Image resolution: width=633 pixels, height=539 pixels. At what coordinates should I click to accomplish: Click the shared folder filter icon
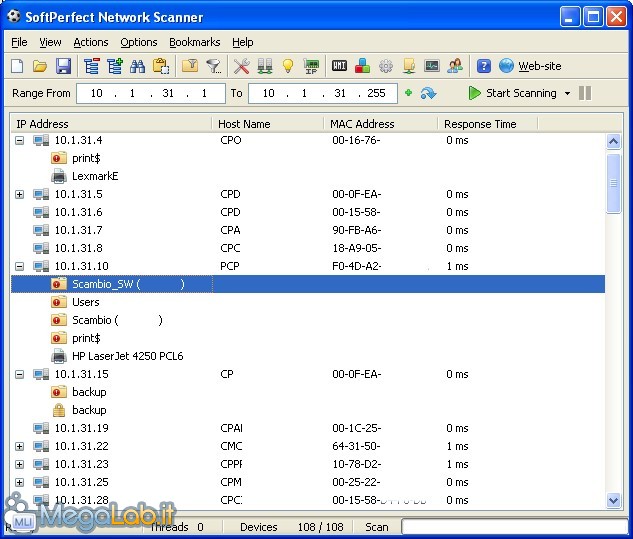click(190, 66)
